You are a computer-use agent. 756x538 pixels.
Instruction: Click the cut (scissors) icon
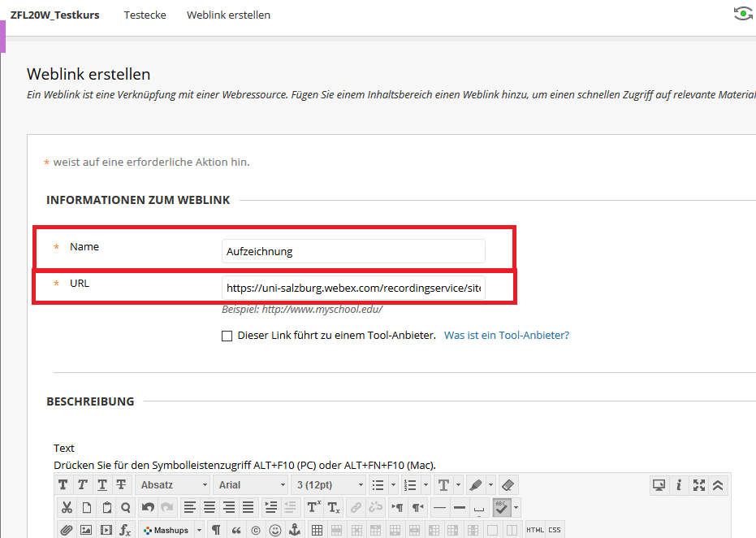pos(67,508)
